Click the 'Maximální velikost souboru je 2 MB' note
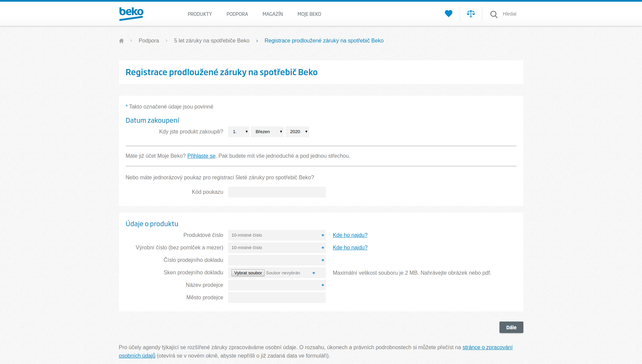The image size is (642, 364). click(412, 273)
